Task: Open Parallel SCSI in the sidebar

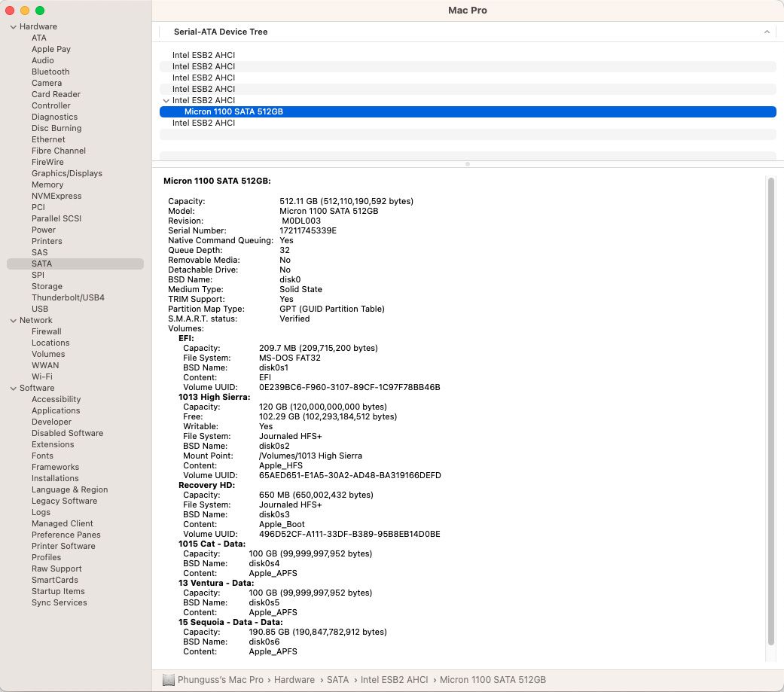Action: [56, 218]
